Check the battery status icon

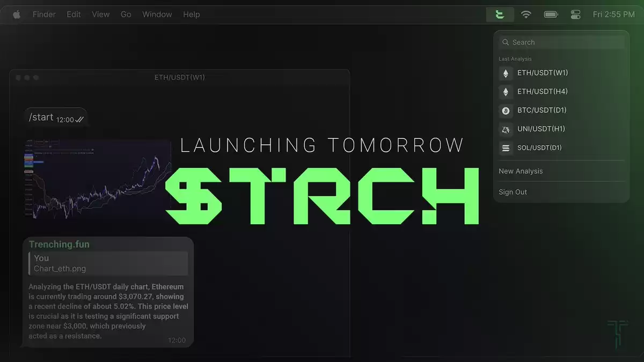click(x=551, y=14)
